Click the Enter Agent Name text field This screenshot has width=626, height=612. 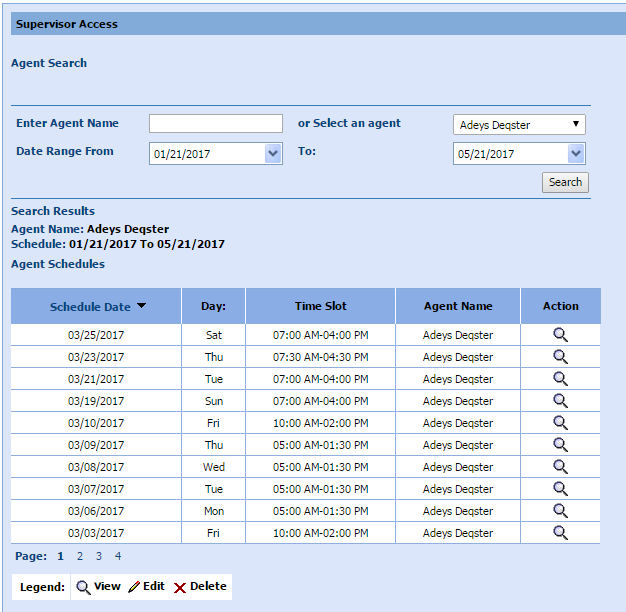pos(216,124)
